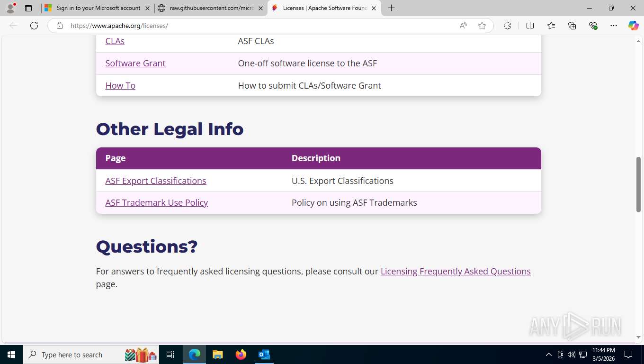Click the taskbar search box

[91, 355]
